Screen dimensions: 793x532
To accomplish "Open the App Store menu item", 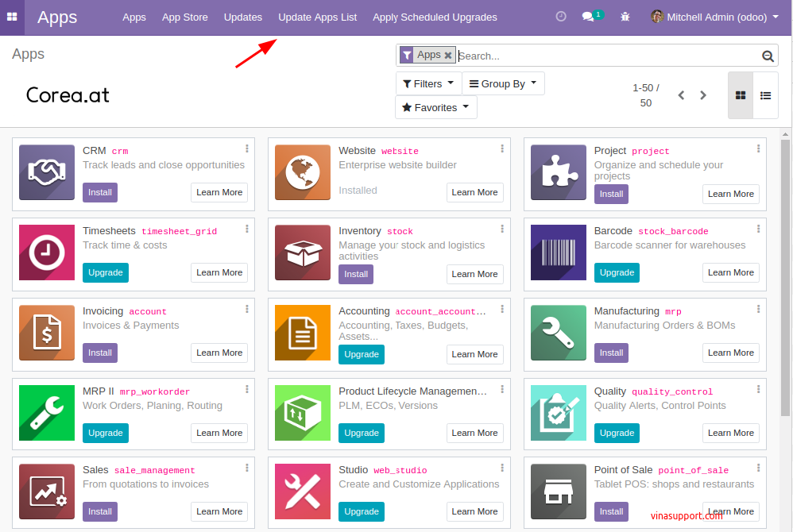I will tap(184, 17).
